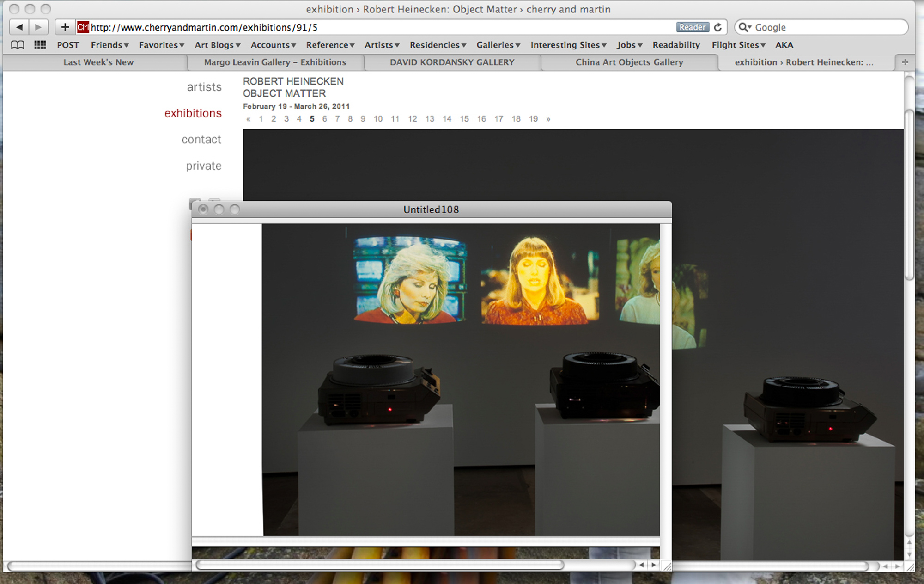Expand the Jobs bookmarks folder

(629, 45)
